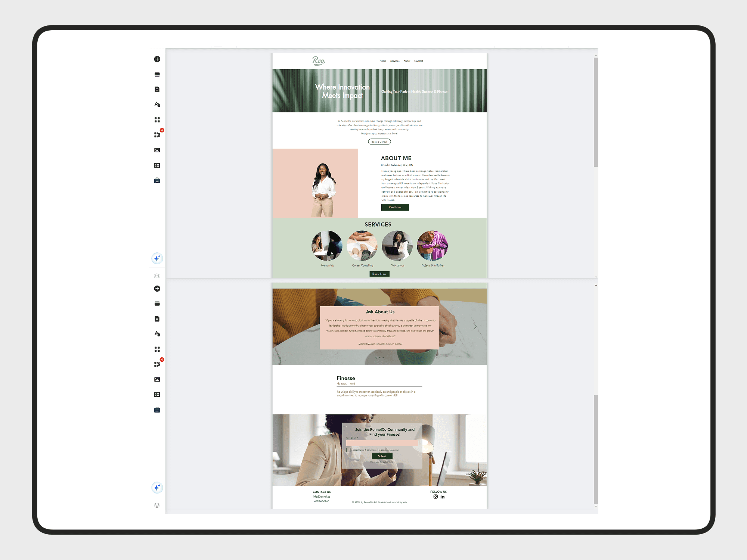The width and height of the screenshot is (747, 560).
Task: Select the Contact item in the site nav
Action: click(418, 61)
